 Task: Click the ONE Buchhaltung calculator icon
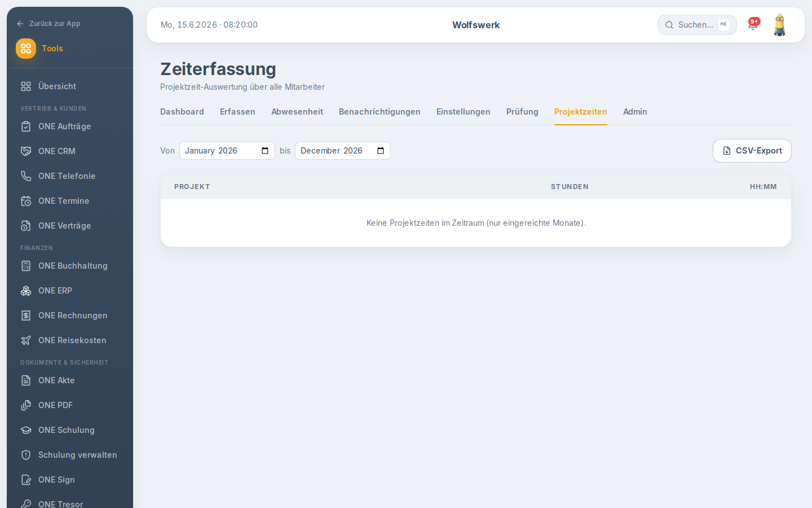[26, 266]
